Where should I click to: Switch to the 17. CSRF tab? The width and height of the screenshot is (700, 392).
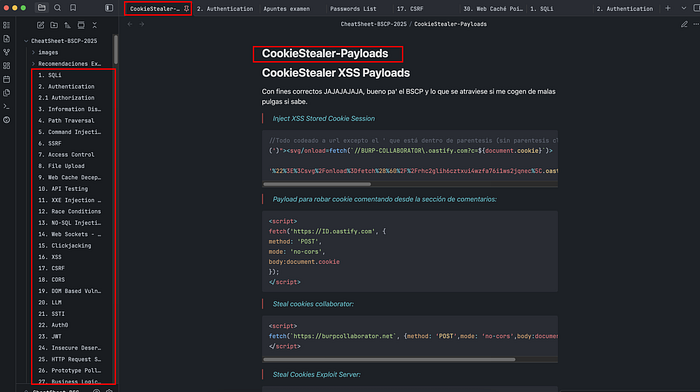click(x=410, y=8)
